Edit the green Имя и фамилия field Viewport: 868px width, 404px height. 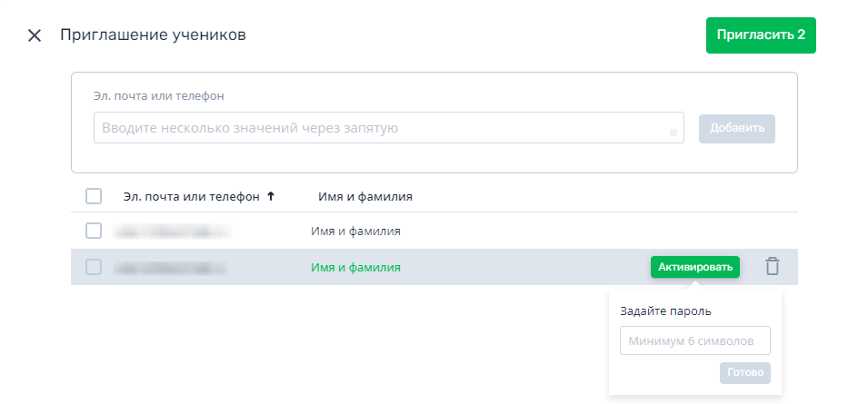355,268
